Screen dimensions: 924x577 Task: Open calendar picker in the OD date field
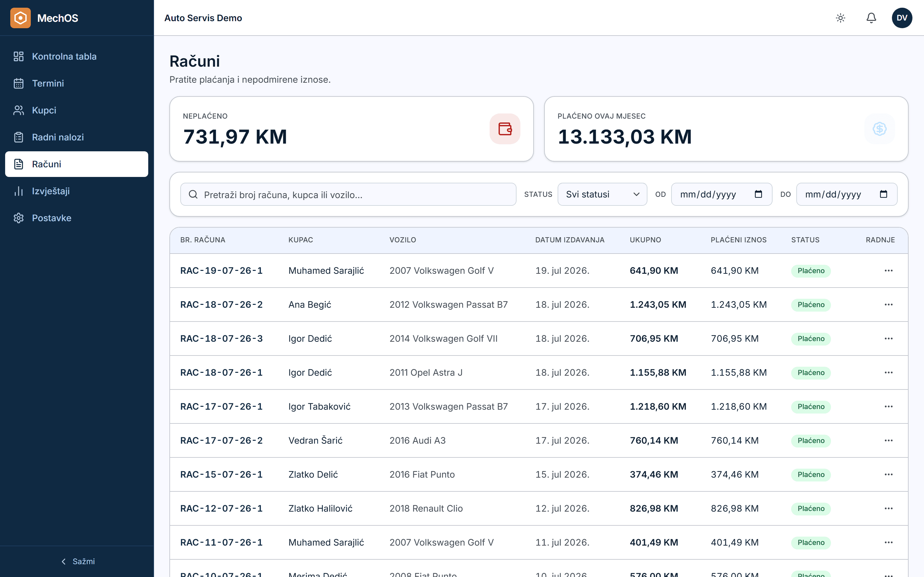pyautogui.click(x=758, y=194)
